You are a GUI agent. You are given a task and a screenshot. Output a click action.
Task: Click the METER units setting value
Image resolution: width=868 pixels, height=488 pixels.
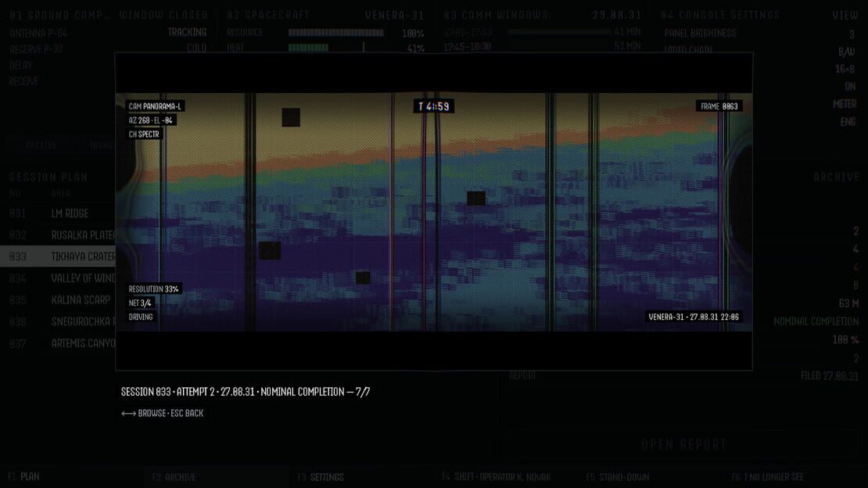click(x=845, y=104)
